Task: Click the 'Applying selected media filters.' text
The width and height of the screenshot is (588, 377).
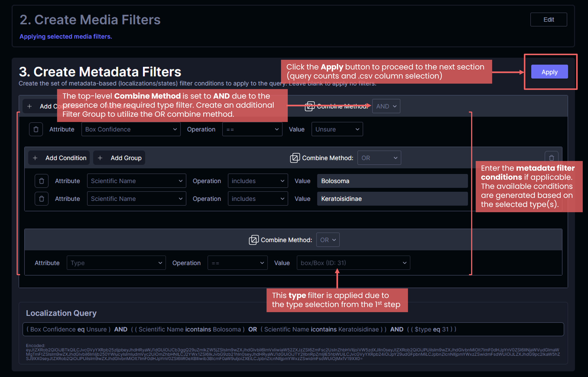Action: (x=66, y=37)
